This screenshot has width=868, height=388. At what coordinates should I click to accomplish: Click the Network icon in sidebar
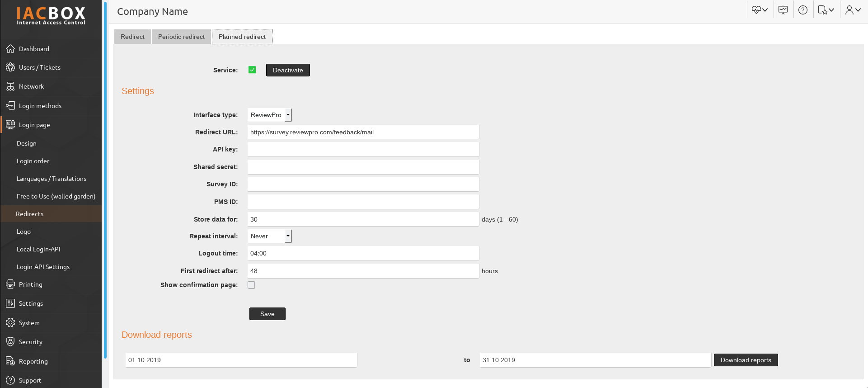(10, 86)
